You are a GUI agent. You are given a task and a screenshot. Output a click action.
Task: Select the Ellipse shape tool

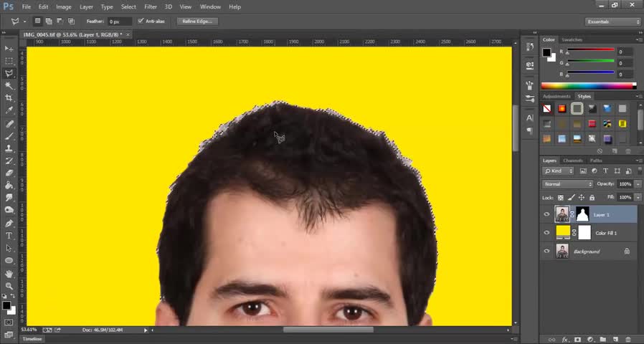9,260
